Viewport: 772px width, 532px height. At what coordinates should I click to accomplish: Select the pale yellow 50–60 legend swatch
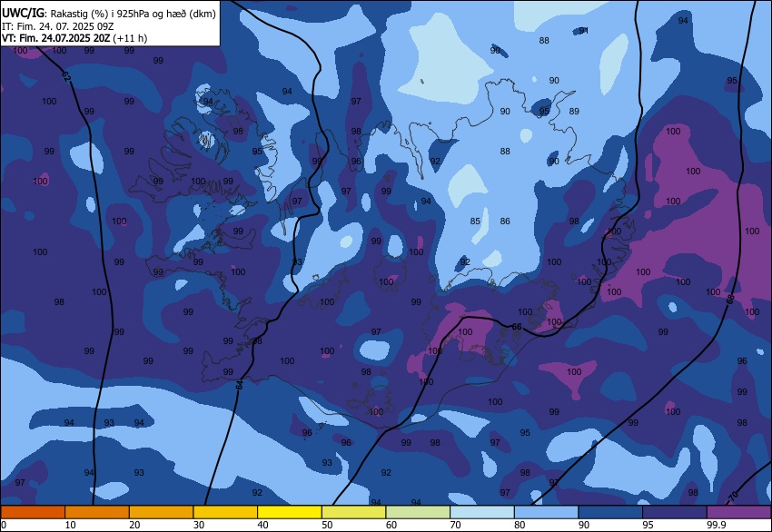[x=353, y=512]
